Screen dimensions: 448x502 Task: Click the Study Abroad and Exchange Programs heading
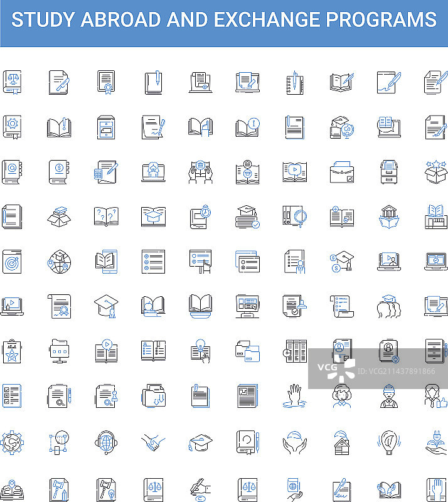click(x=224, y=19)
